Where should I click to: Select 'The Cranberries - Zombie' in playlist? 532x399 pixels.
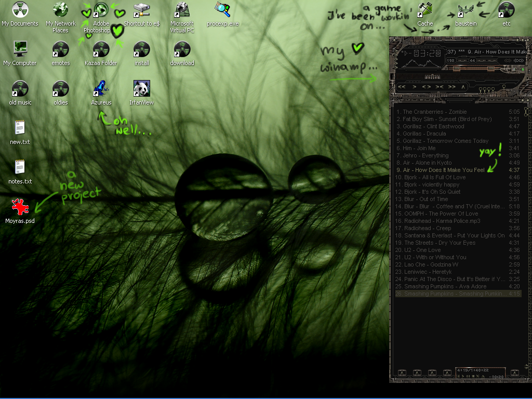tap(458, 112)
